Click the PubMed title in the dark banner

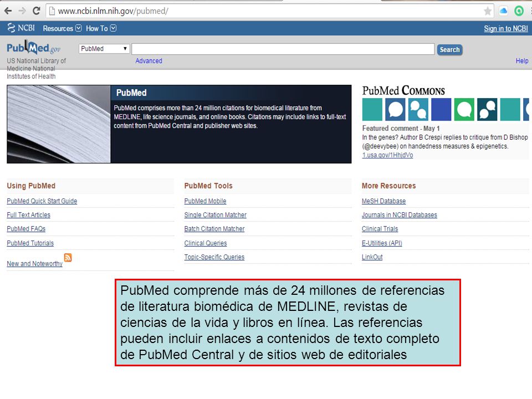point(131,93)
